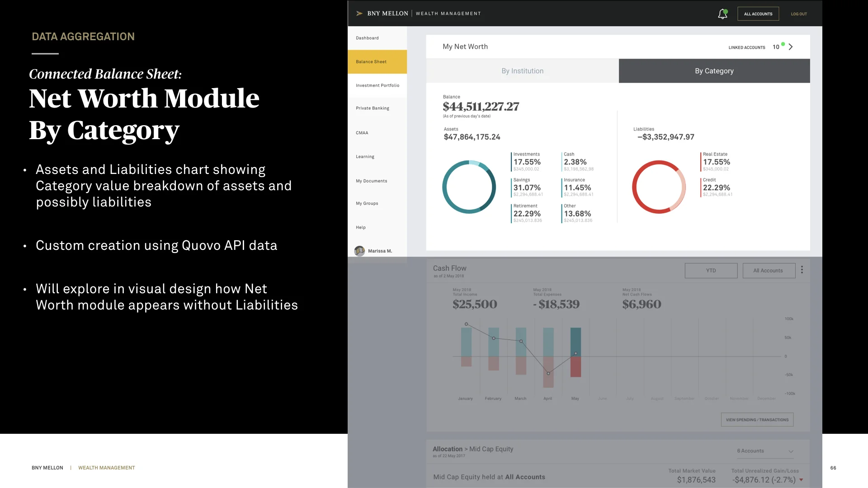Click the LOG OUT link
Screen dimensions: 868x488
pyautogui.click(x=799, y=14)
